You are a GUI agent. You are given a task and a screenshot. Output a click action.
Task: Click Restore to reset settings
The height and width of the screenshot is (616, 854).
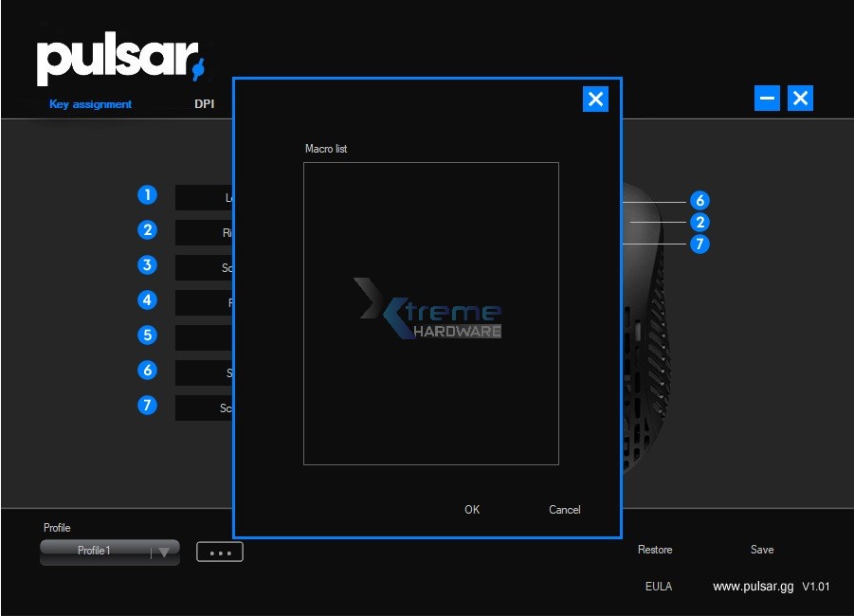coord(654,550)
